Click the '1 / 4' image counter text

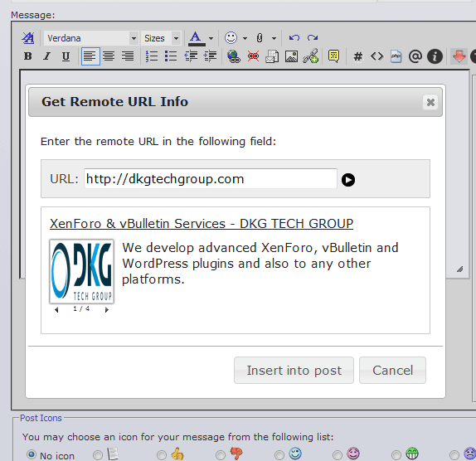point(81,308)
